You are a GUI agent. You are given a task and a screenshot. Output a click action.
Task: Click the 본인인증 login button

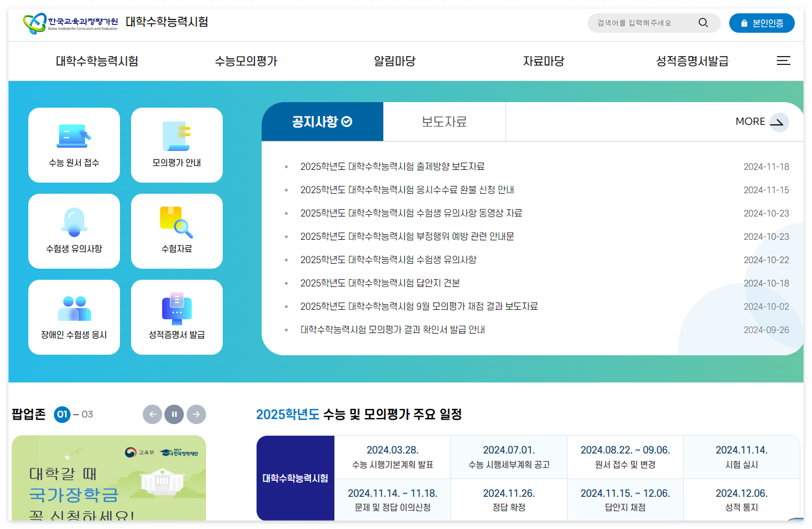[761, 23]
